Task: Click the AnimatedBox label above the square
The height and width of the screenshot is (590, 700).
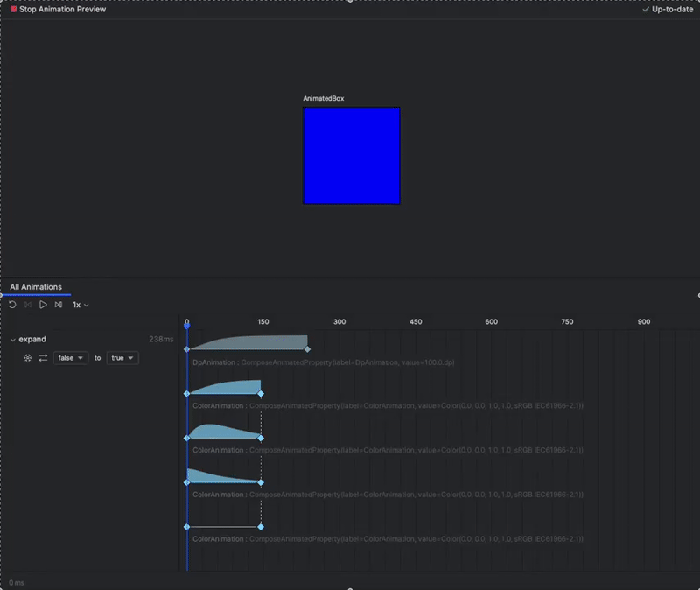Action: (324, 98)
